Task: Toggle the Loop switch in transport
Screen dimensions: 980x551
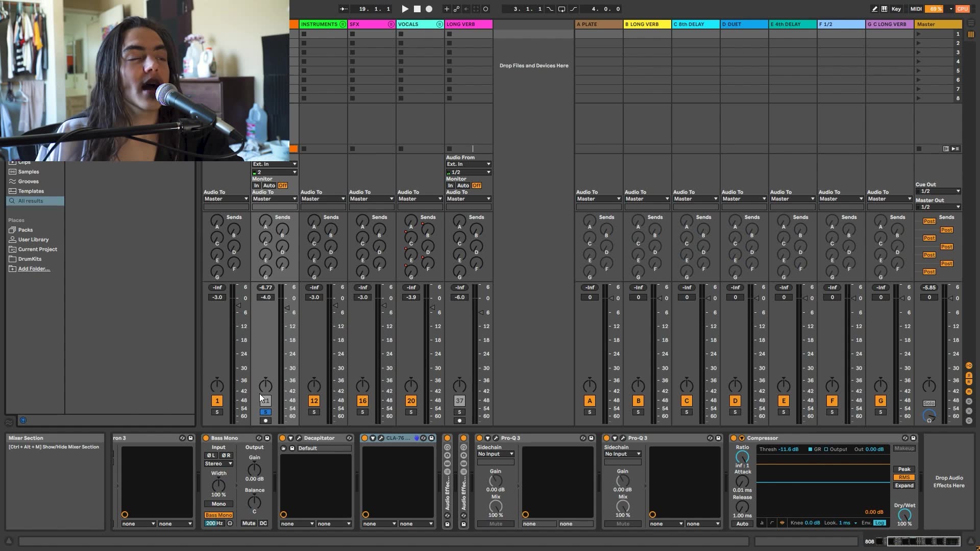Action: point(561,9)
